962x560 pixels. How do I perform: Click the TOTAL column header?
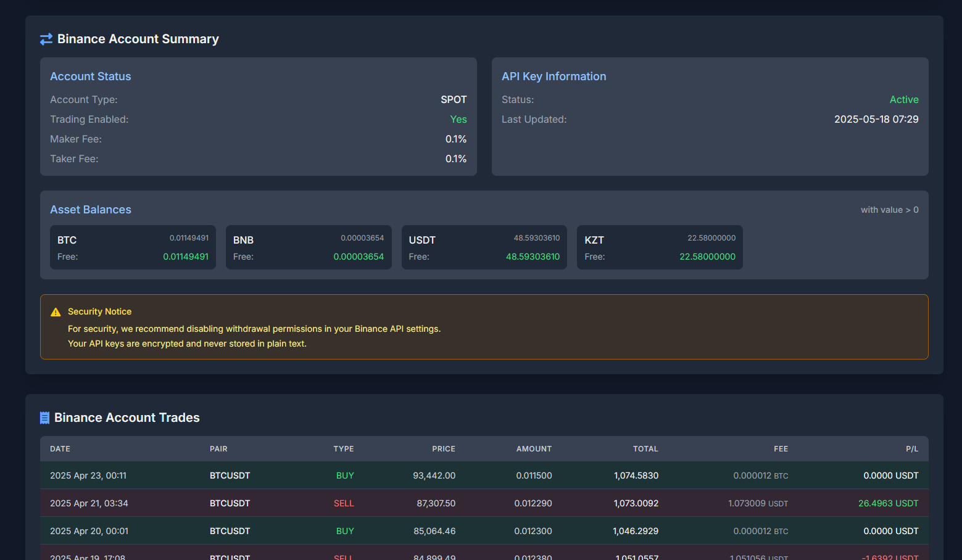point(645,449)
